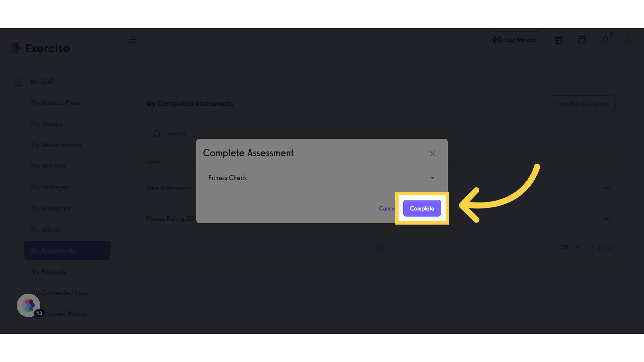Go to My Nutrition in sidebar
644x362 pixels.
tap(48, 166)
